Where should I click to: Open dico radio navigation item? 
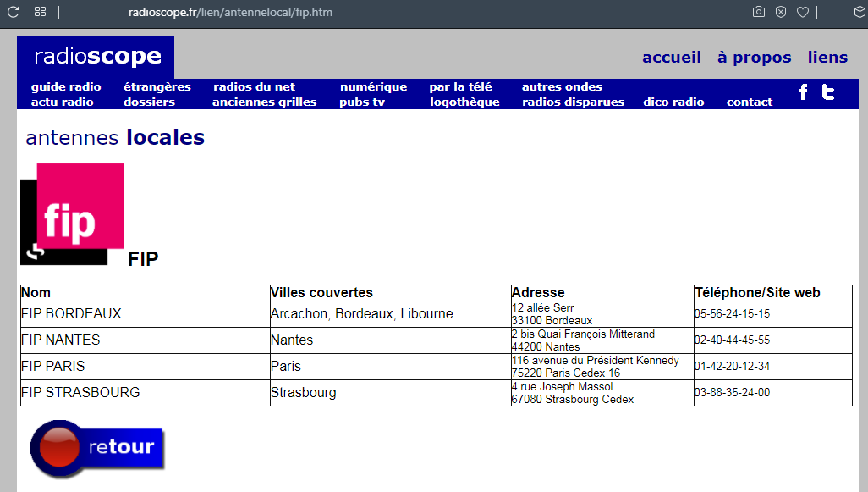click(x=673, y=102)
